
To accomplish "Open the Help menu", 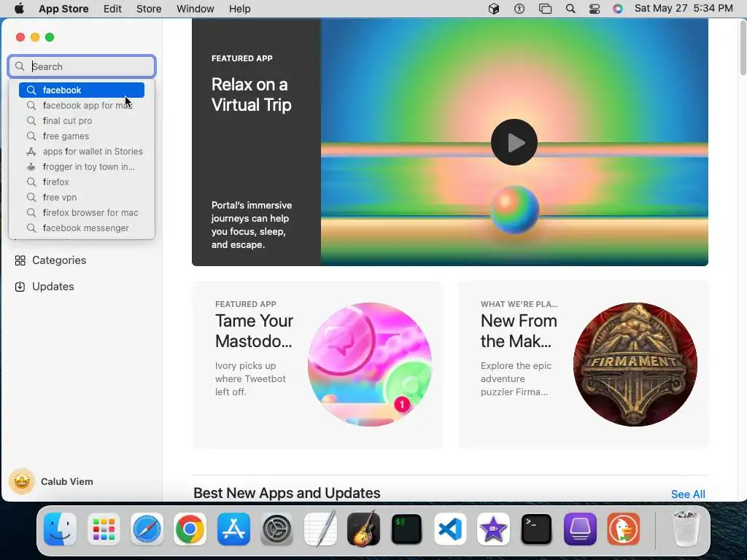I will pyautogui.click(x=239, y=9).
